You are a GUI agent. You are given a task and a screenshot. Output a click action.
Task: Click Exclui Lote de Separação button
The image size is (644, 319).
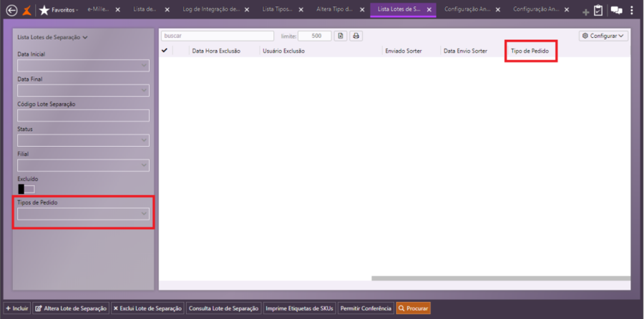(147, 308)
